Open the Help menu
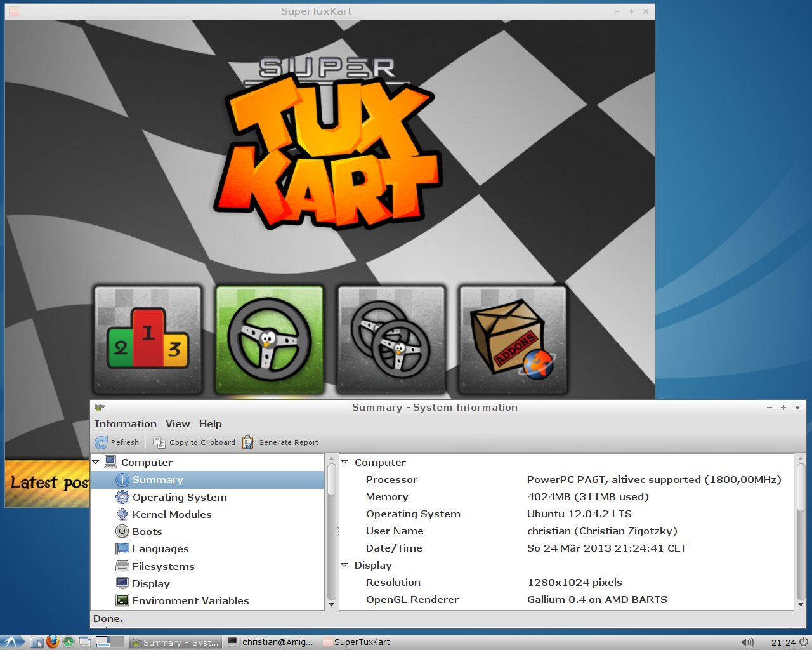This screenshot has height=650, width=812. point(210,424)
